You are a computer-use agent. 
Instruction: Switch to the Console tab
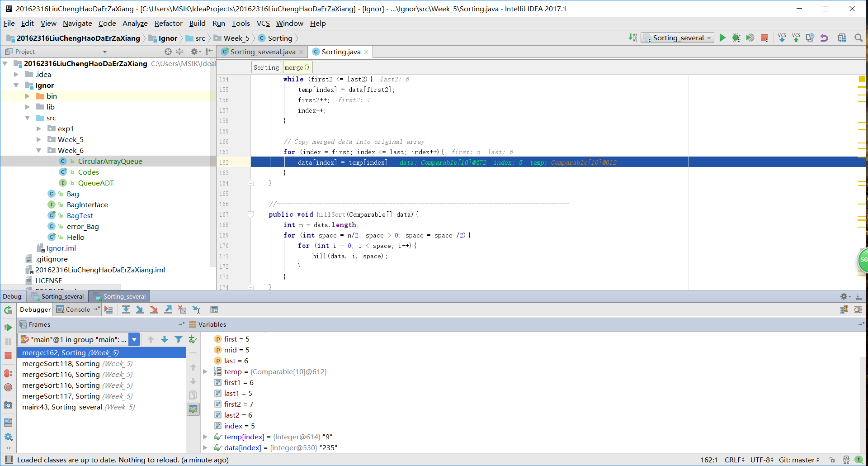[x=78, y=309]
